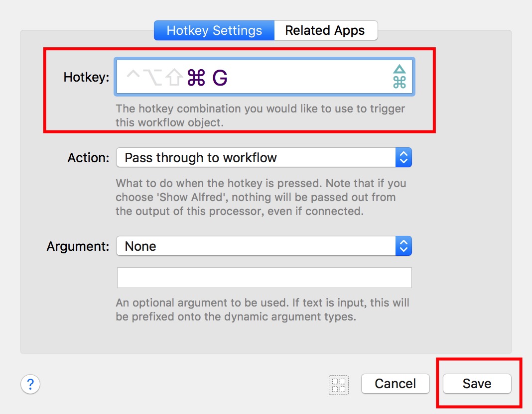Screen dimensions: 532x414
Task: Click the Shift arrow symbol in hotkey field
Action: 173,78
